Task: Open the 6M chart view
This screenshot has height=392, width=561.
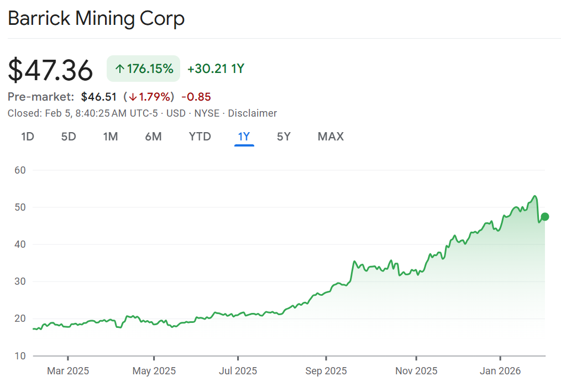Action: point(153,137)
